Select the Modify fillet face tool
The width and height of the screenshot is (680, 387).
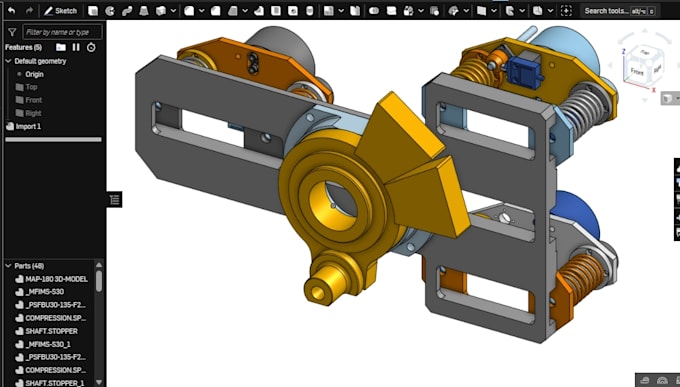(453, 11)
